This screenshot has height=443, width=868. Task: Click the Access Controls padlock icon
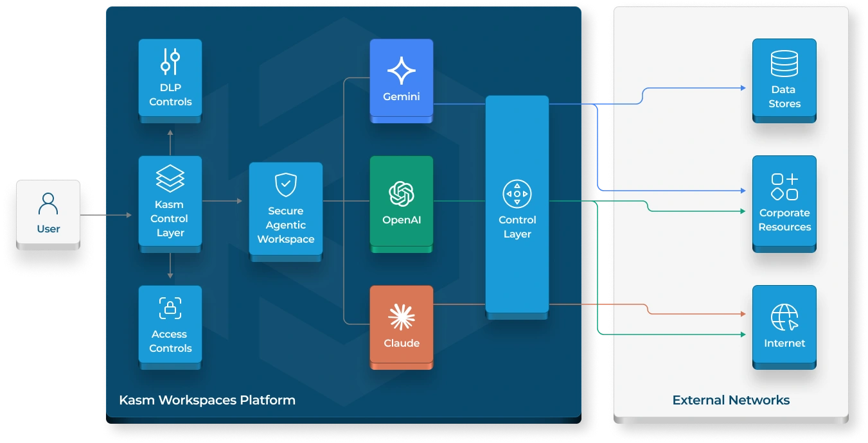point(170,308)
